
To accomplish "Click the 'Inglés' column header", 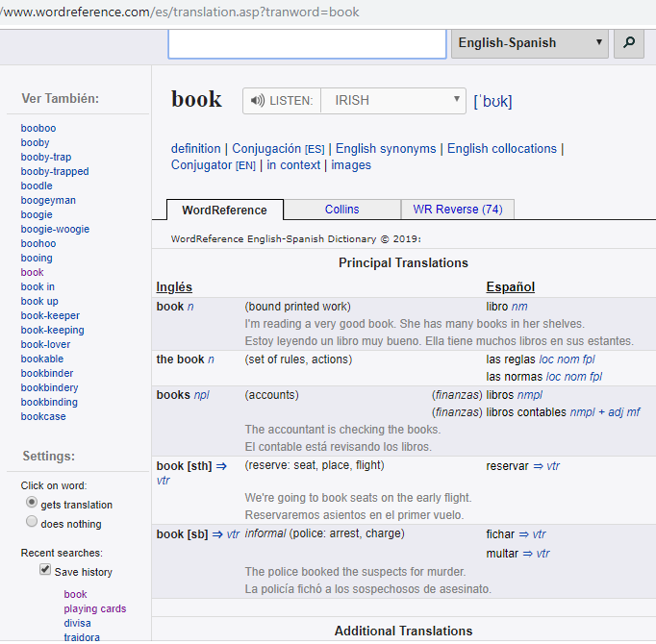I will point(174,286).
